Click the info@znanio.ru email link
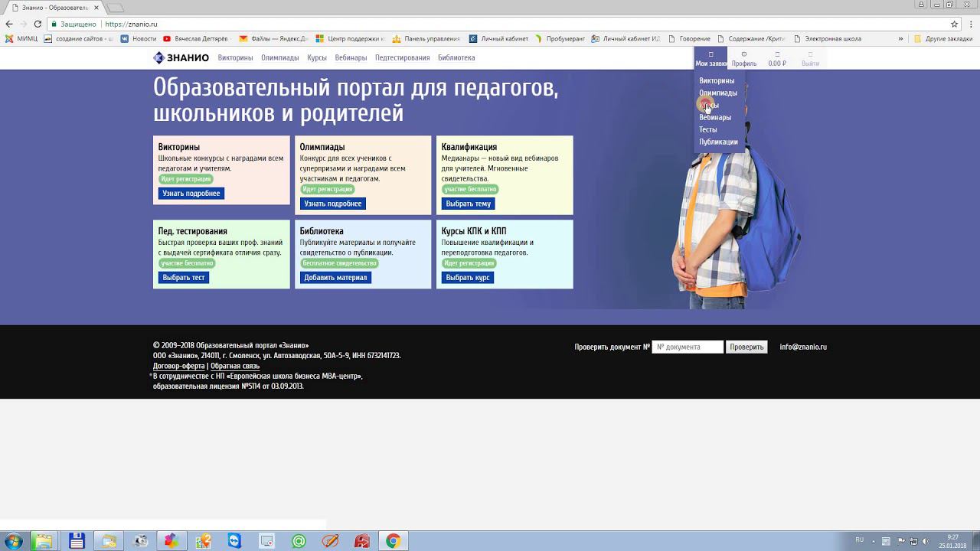Screen dimensions: 980x551 (803, 347)
